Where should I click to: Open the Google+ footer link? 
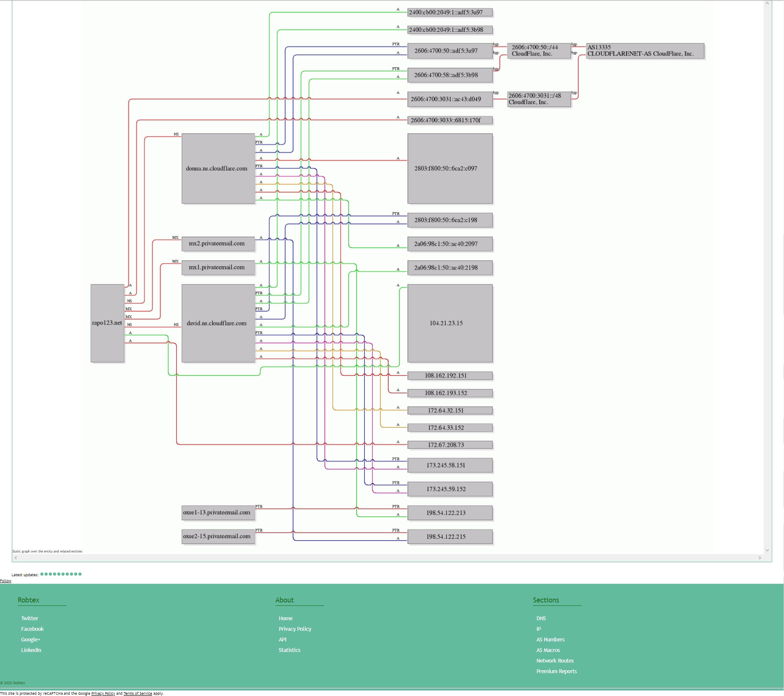click(x=31, y=640)
